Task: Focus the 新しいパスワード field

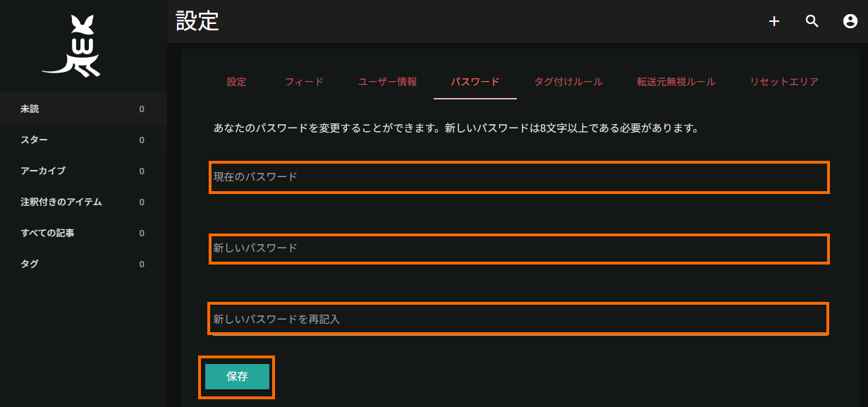Action: [x=519, y=248]
